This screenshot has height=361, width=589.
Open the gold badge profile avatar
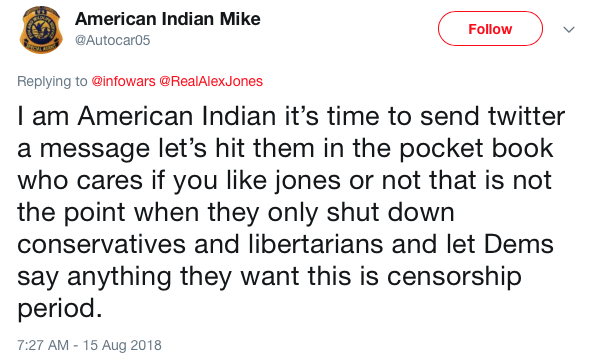pos(41,30)
